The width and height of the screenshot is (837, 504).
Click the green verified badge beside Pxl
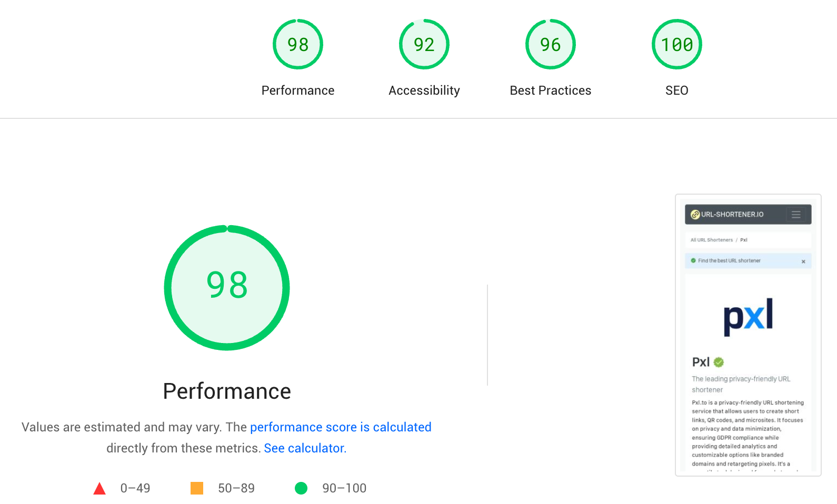coord(719,362)
